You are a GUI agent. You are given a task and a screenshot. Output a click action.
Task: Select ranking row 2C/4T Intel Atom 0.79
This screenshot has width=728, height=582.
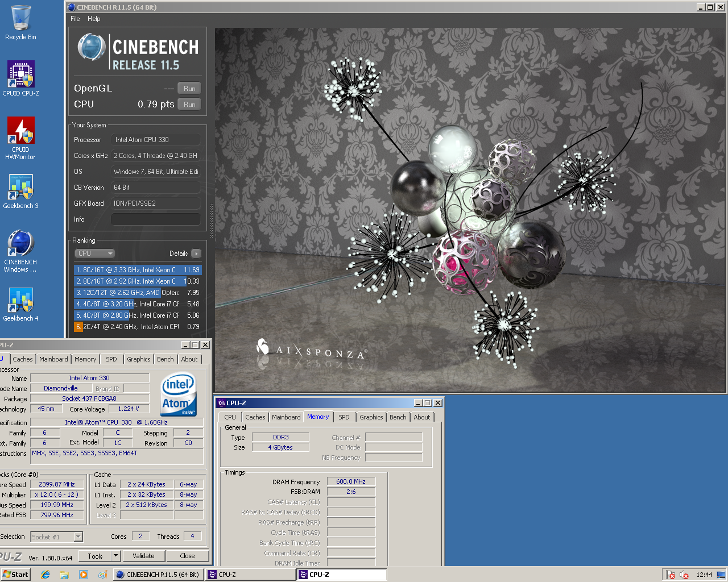138,327
